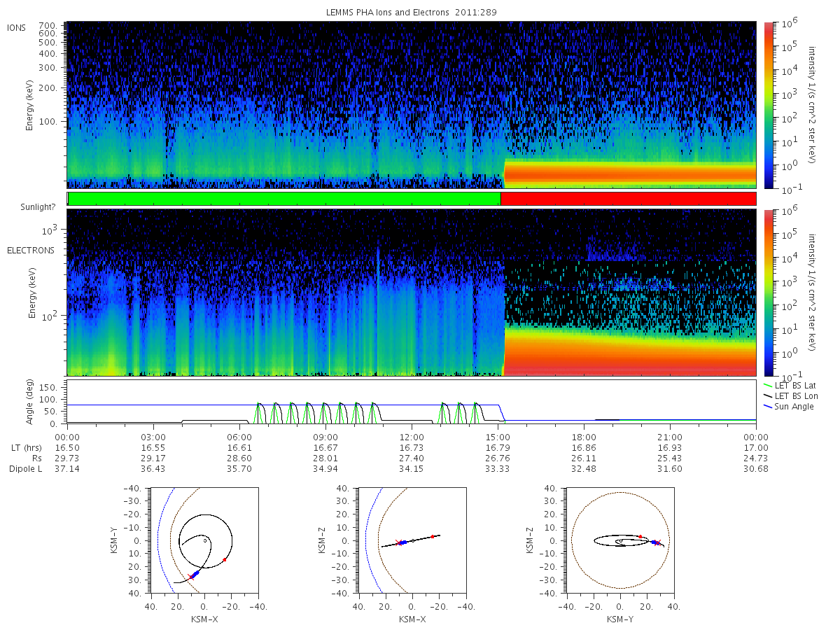Click the red X marker in the KSM Y-Z orbit plot
The image size is (840, 630).
coord(657,542)
